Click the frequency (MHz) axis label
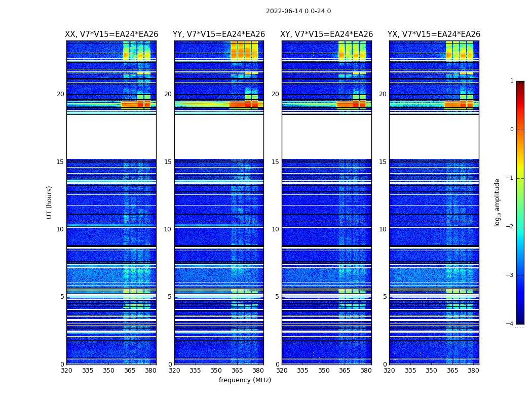The width and height of the screenshot is (532, 405). [245, 380]
